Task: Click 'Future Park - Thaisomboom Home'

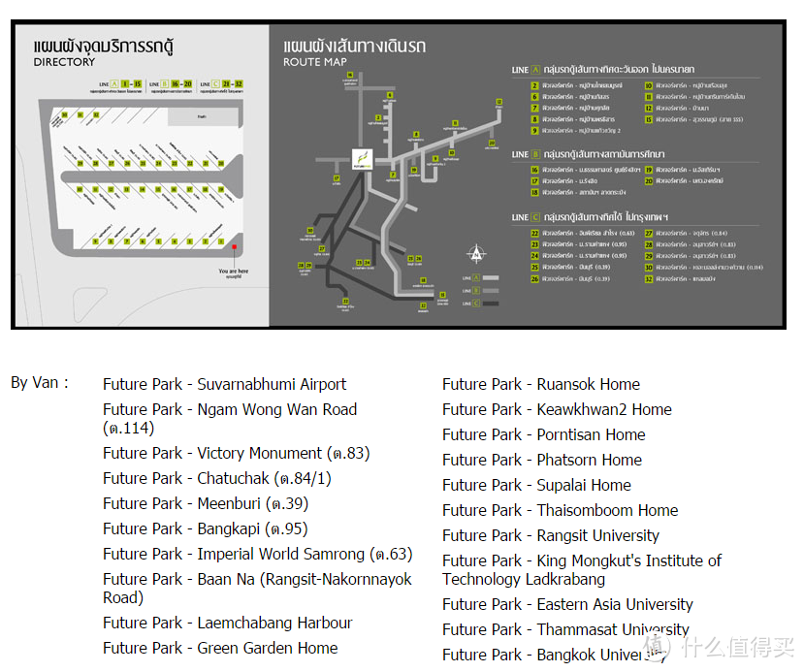Action: 561,510
